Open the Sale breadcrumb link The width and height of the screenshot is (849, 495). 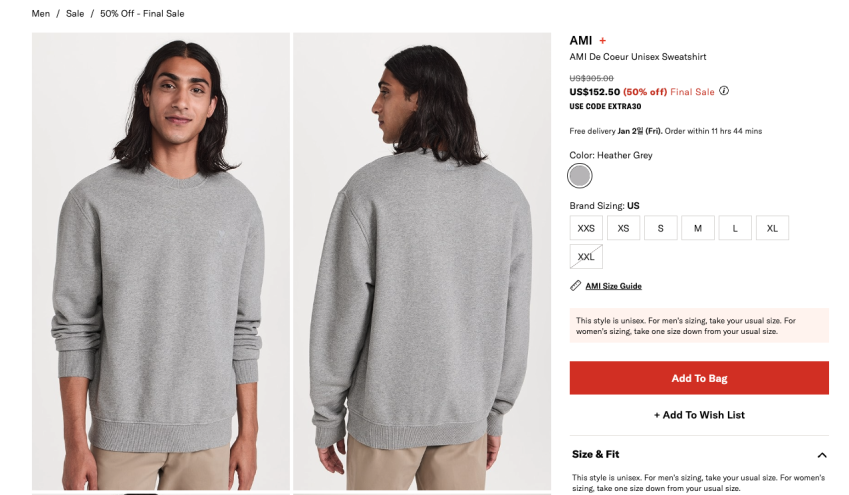pyautogui.click(x=75, y=14)
